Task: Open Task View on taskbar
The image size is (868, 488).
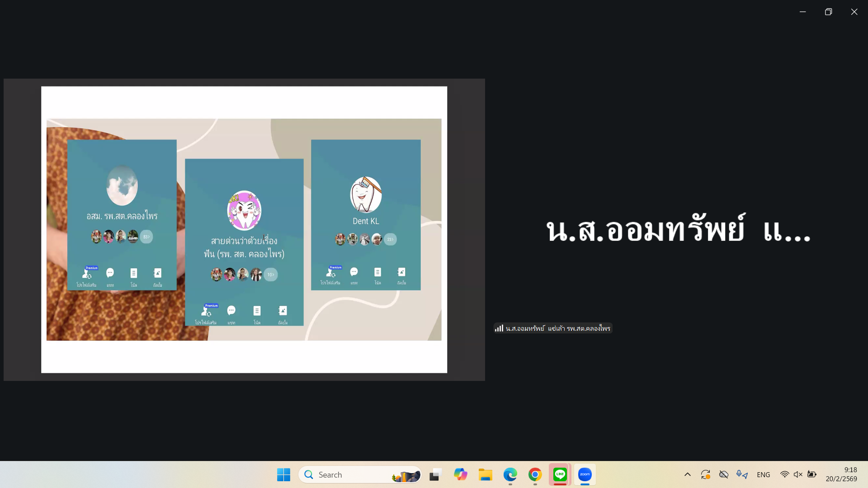Action: [x=435, y=474]
